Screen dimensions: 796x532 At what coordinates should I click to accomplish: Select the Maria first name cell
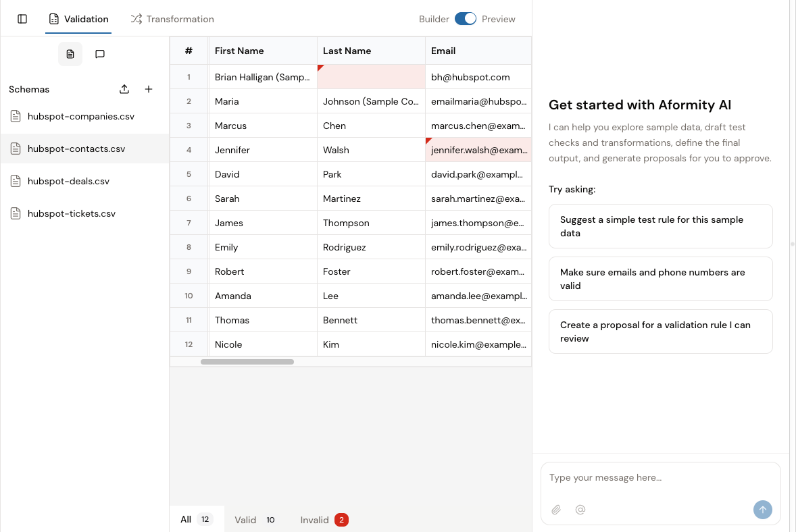262,101
